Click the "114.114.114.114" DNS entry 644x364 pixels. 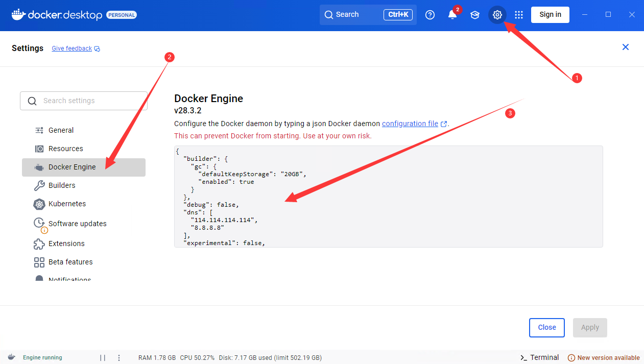click(224, 220)
